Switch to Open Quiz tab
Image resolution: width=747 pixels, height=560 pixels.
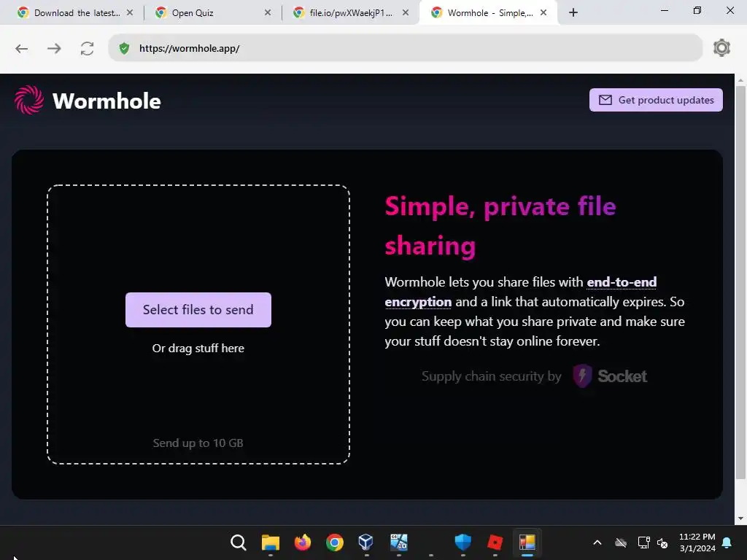pyautogui.click(x=213, y=13)
